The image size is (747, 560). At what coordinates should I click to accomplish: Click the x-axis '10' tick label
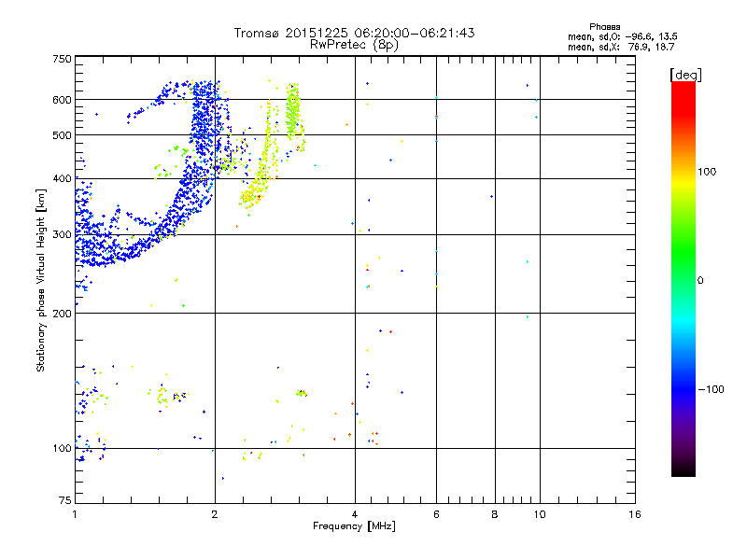coord(540,514)
